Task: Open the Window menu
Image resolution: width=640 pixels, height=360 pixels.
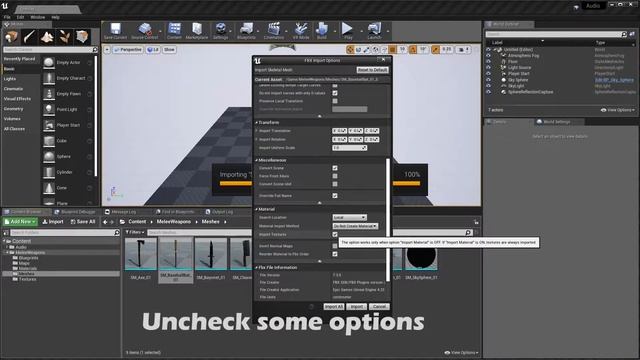Action: pyautogui.click(x=38, y=18)
